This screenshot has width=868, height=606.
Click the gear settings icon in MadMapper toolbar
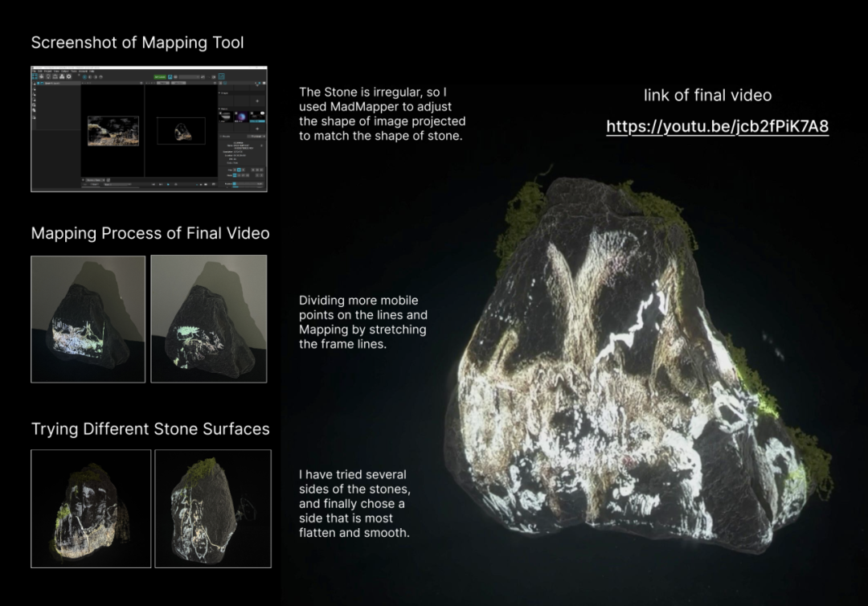70,76
